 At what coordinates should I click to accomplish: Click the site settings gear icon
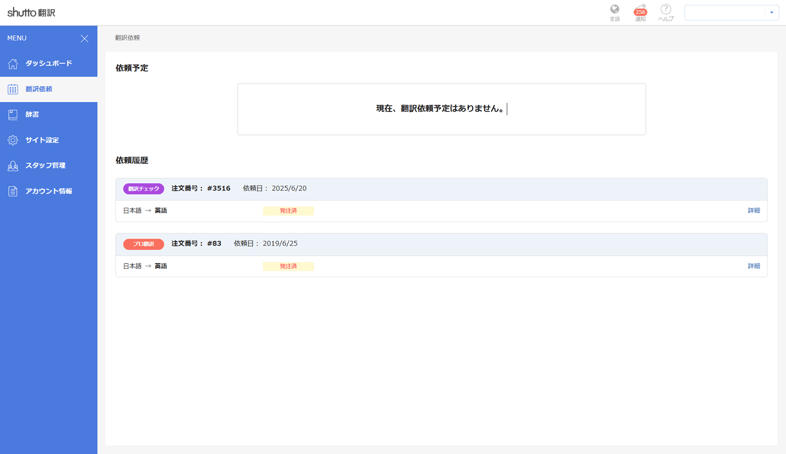tap(13, 140)
